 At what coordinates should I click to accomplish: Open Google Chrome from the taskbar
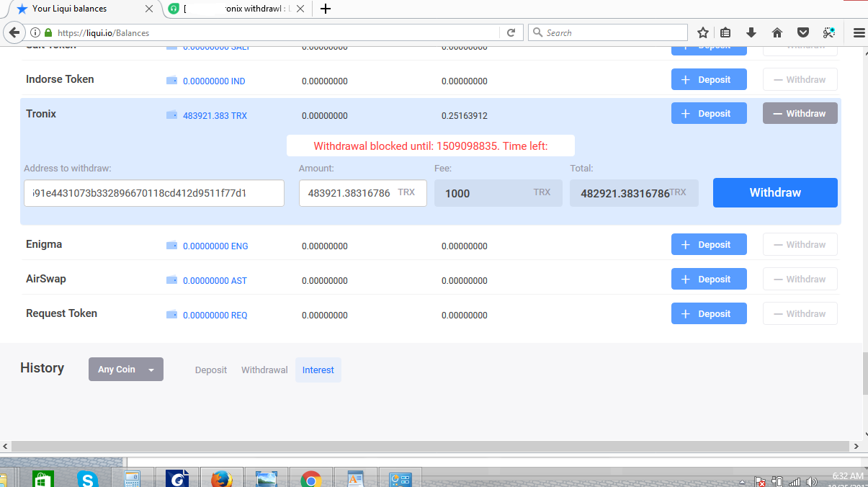pyautogui.click(x=310, y=478)
